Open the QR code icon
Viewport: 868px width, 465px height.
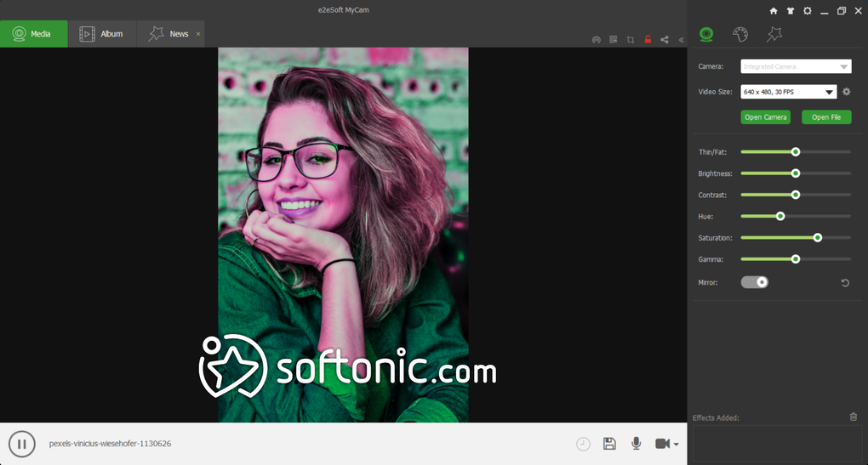pyautogui.click(x=614, y=40)
